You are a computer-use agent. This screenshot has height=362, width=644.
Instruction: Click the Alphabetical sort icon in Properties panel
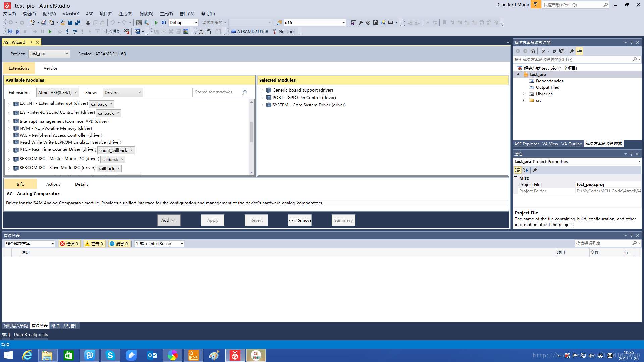525,170
